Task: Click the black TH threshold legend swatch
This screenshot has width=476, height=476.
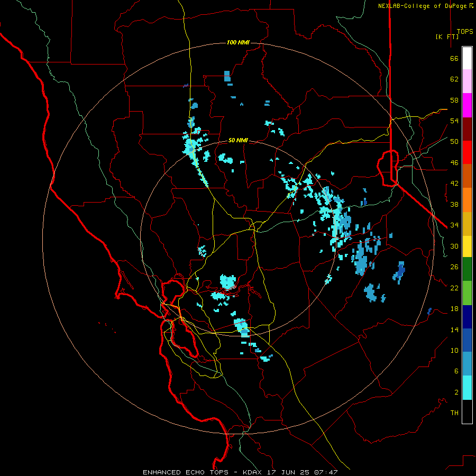Action: pos(467,411)
